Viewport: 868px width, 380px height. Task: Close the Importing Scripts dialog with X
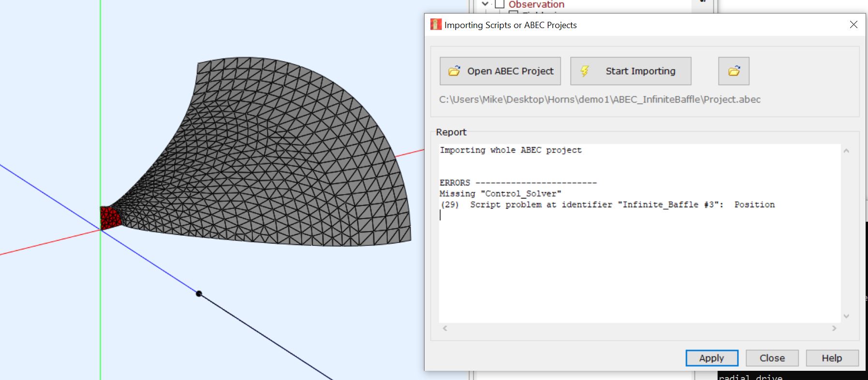(853, 25)
